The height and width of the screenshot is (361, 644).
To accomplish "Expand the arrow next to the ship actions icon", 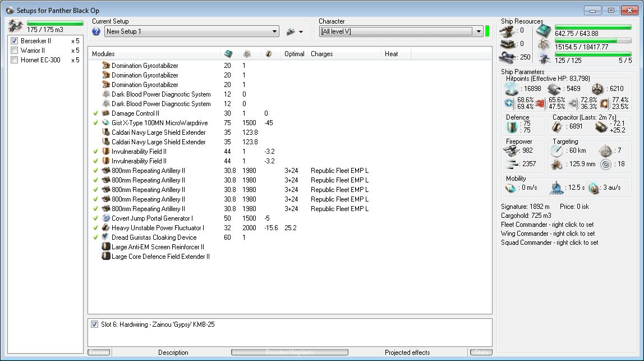I will 301,32.
